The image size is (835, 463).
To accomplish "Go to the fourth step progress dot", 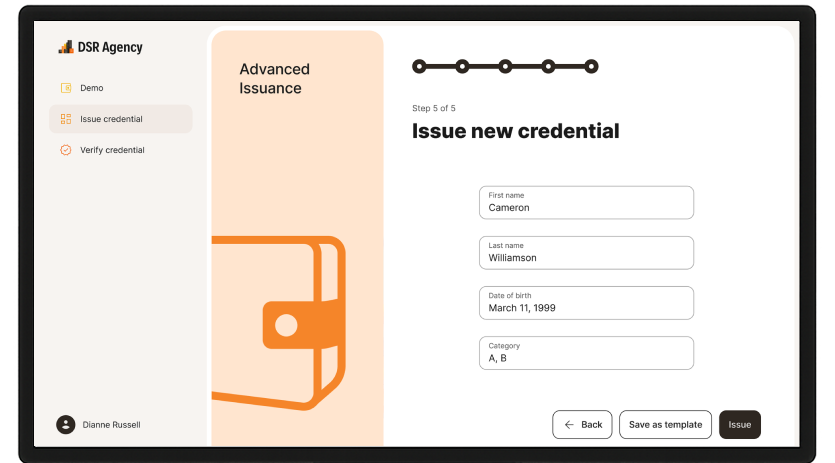I will 548,67.
